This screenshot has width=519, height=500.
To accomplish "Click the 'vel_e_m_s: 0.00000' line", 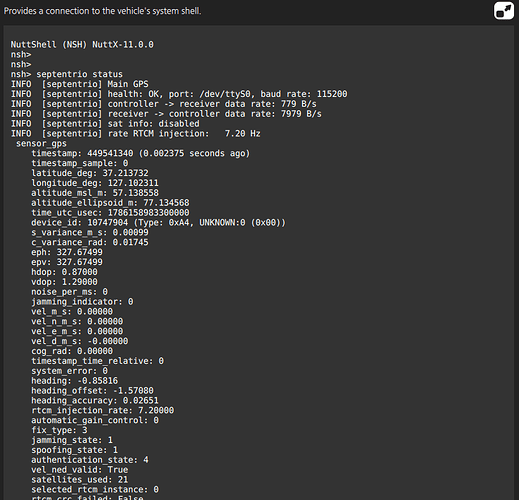I will coord(77,331).
